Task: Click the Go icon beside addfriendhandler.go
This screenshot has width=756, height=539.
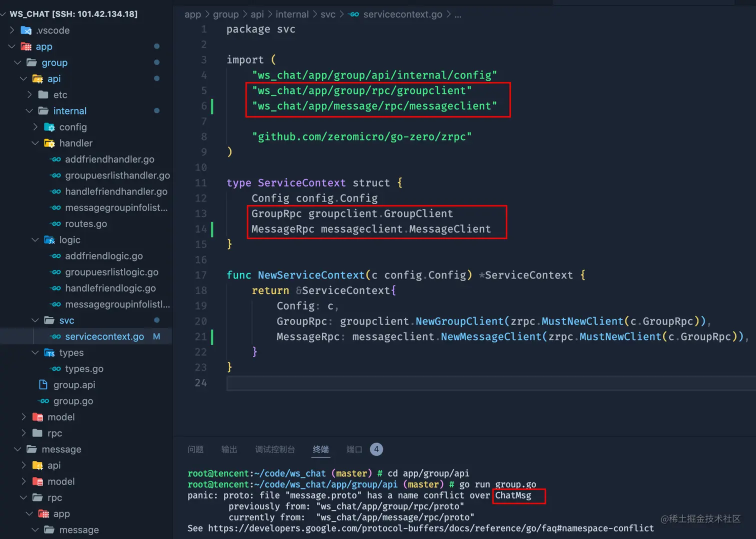Action: coord(55,159)
